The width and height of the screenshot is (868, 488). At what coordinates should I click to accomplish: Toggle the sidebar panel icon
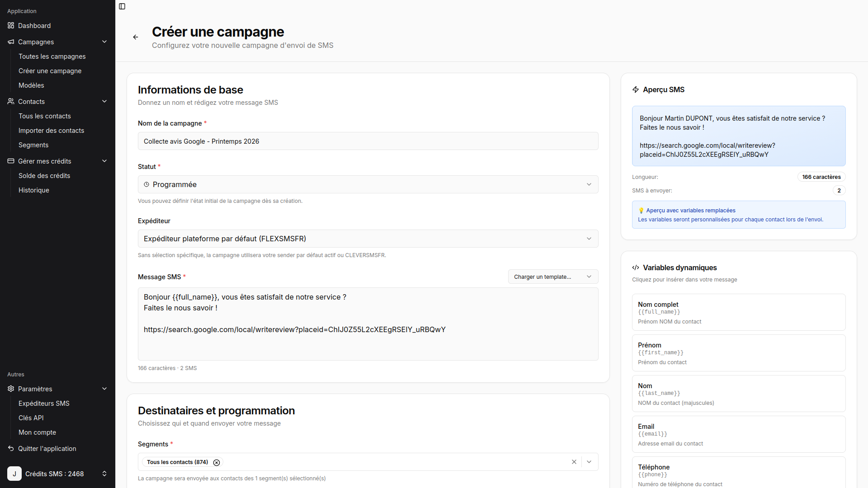pyautogui.click(x=122, y=6)
